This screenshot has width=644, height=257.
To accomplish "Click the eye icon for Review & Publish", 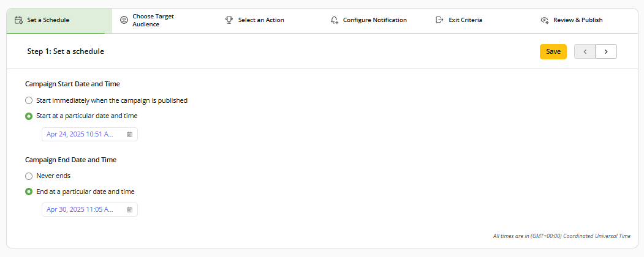I will click(545, 20).
